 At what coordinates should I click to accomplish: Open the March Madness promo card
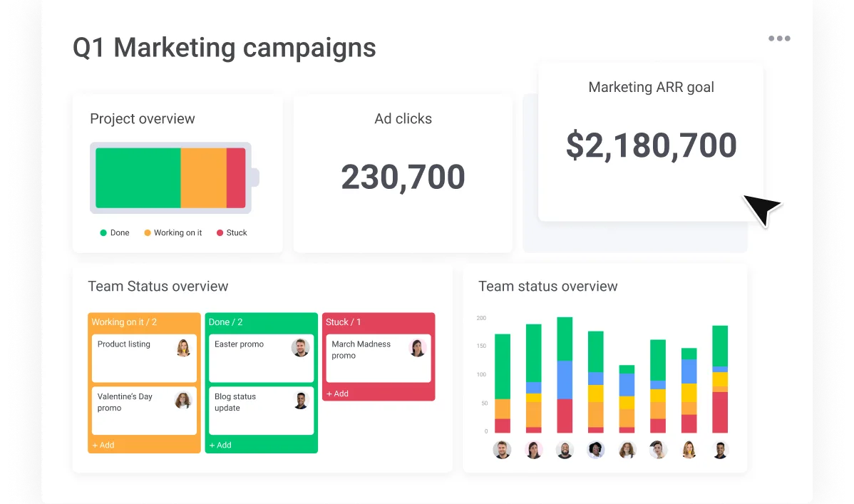(379, 358)
